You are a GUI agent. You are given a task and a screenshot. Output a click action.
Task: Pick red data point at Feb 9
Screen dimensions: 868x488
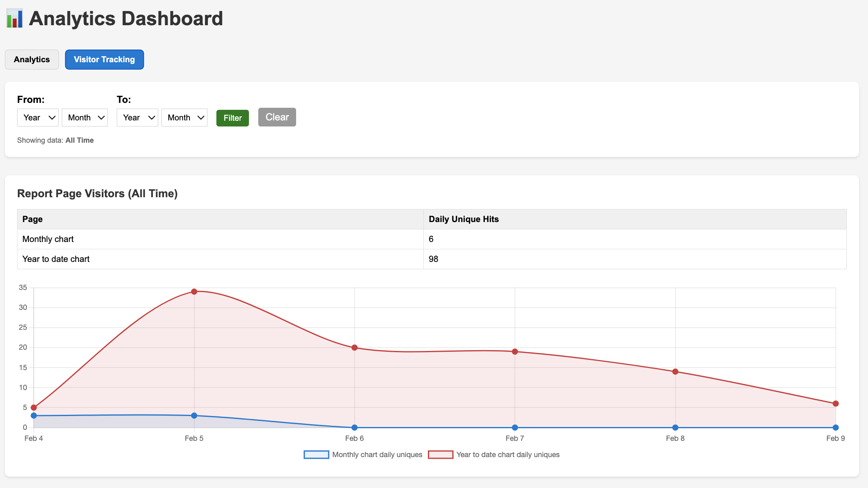pos(835,404)
